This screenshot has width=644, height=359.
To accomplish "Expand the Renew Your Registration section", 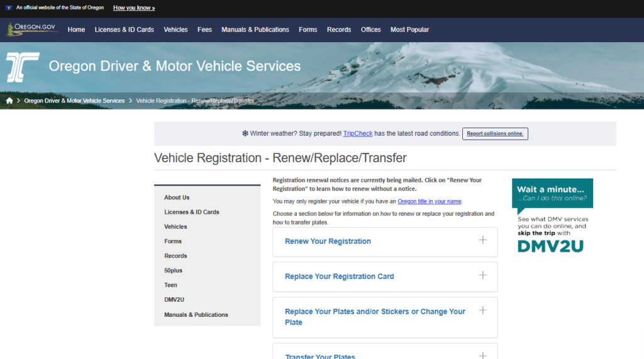I will (328, 241).
